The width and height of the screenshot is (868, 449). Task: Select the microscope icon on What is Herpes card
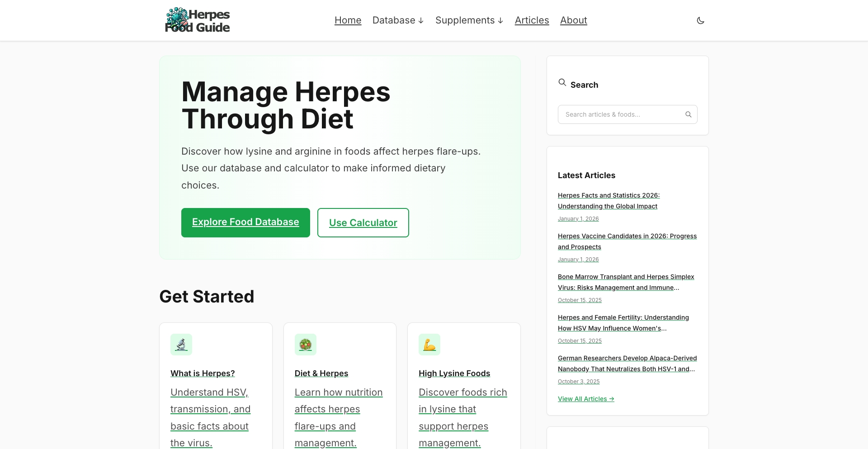click(182, 344)
